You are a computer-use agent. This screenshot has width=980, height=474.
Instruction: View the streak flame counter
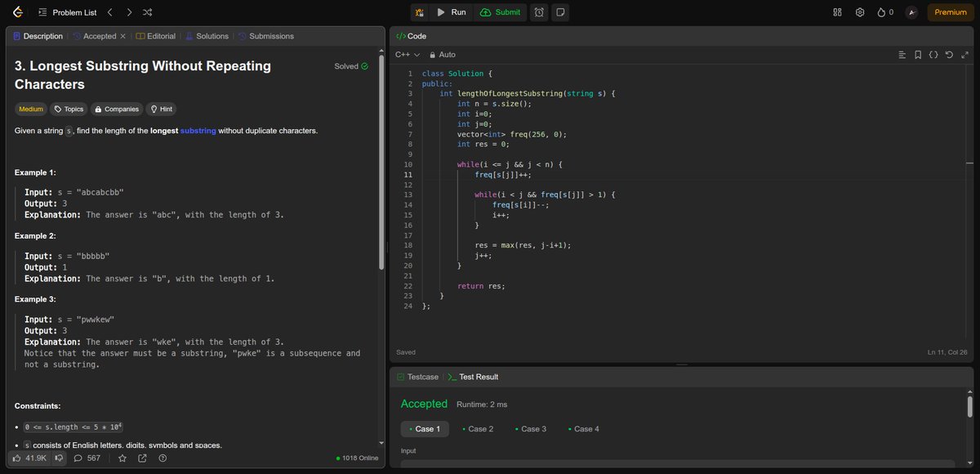(x=885, y=12)
